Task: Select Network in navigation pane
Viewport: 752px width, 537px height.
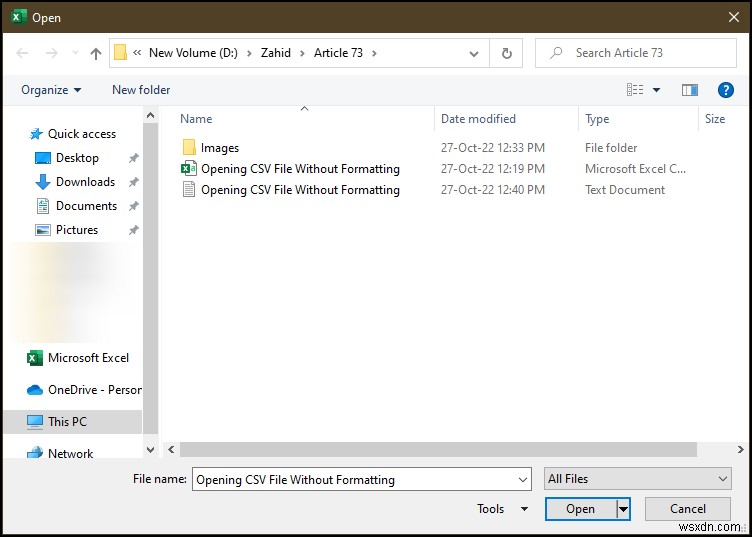Action: point(70,453)
